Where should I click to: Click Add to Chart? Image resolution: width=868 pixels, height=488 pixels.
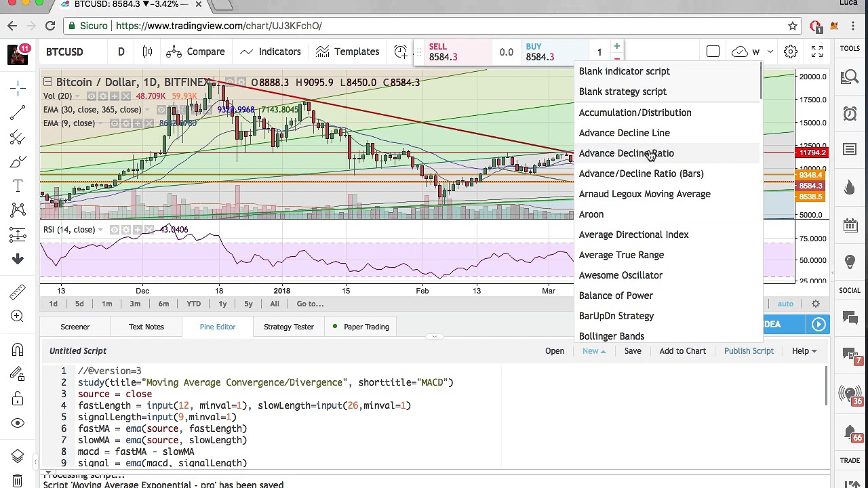click(682, 351)
